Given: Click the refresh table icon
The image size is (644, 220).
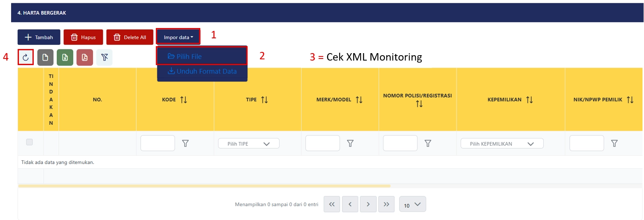Looking at the screenshot, I should 25,58.
